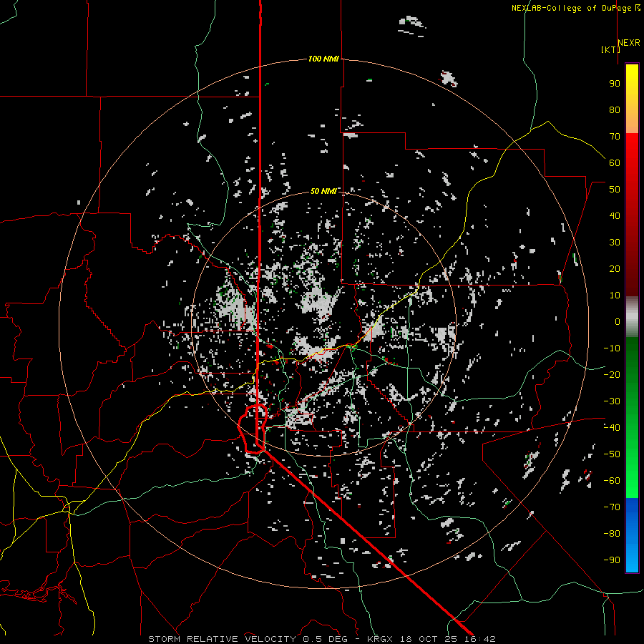
Task: Click the NEXR label above the scale
Action: click(628, 43)
